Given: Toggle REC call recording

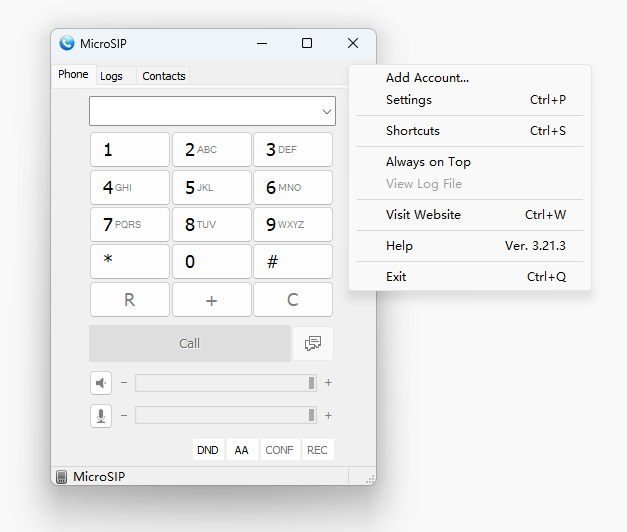Looking at the screenshot, I should pyautogui.click(x=317, y=450).
